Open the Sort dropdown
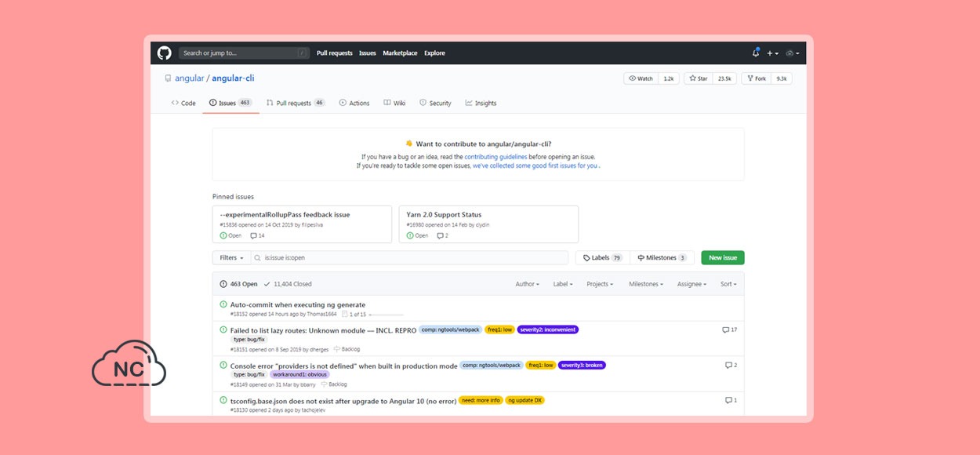This screenshot has height=455, width=980. [x=728, y=284]
